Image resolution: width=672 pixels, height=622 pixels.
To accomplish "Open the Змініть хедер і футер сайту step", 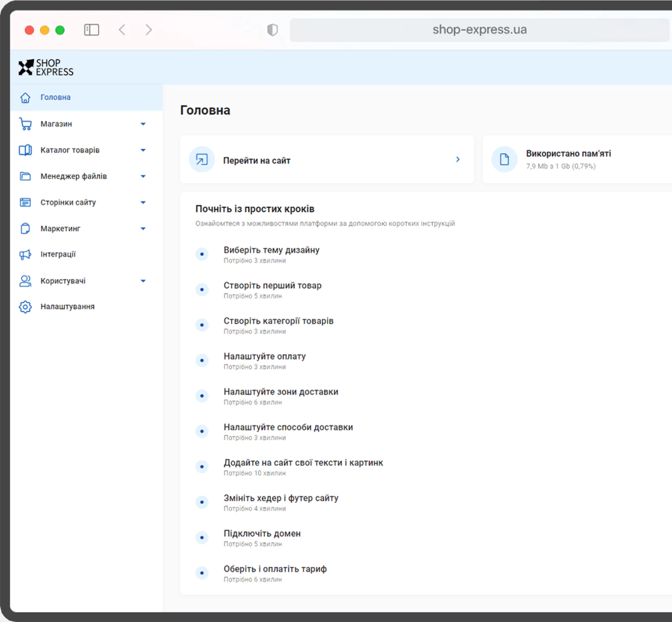I will tap(281, 498).
